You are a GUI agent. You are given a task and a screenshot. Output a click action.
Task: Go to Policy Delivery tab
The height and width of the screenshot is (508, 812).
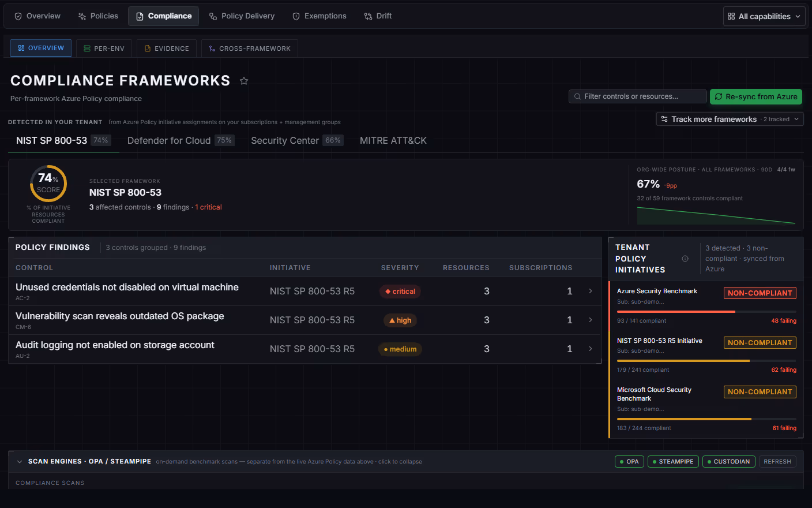[x=242, y=16]
